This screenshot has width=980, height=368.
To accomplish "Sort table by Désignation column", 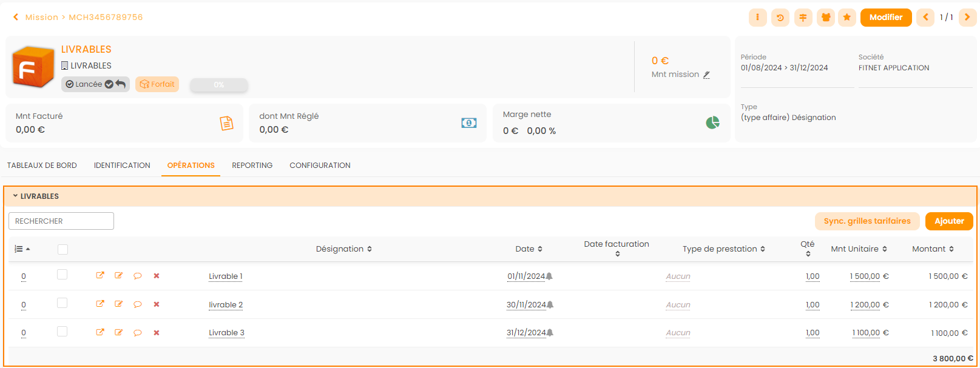I will click(343, 249).
